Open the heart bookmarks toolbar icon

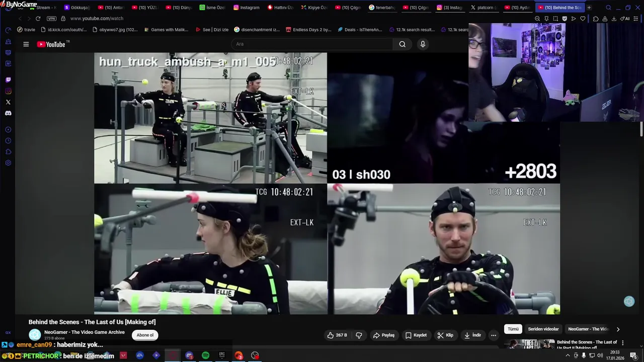pyautogui.click(x=583, y=19)
